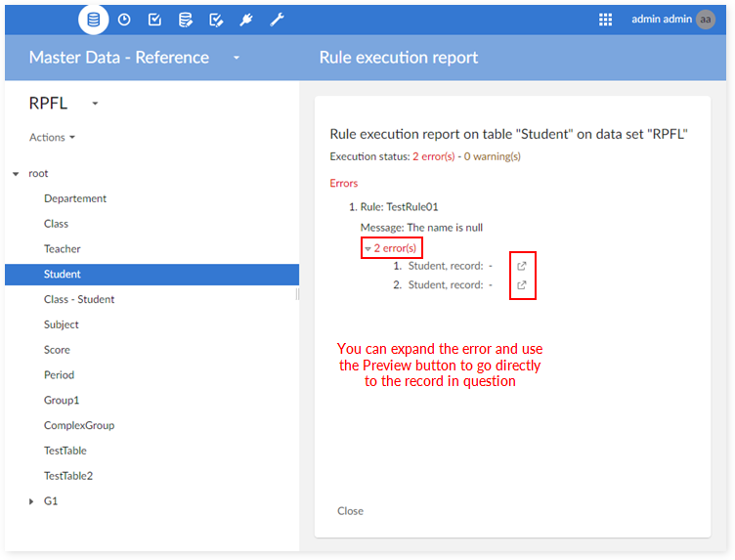The height and width of the screenshot is (560, 735).
Task: Preview first Student record error
Action: pos(522,266)
